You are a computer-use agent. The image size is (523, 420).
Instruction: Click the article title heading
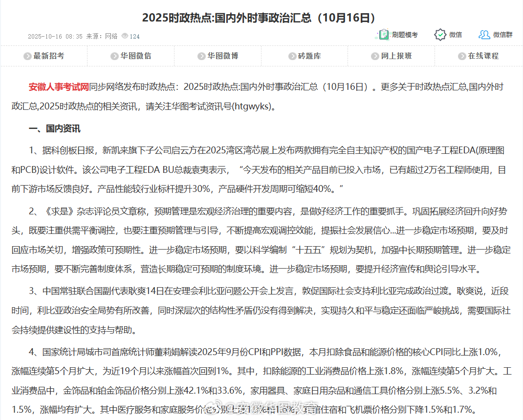click(259, 18)
